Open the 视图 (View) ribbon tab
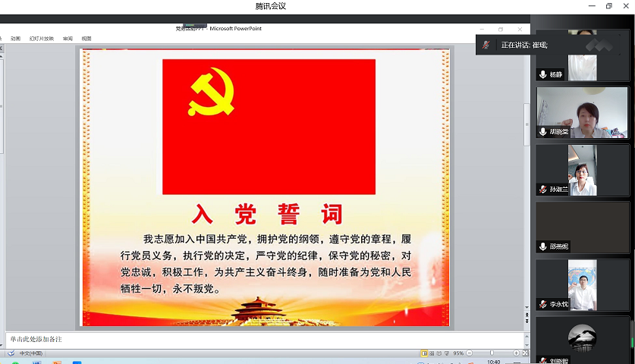 coord(86,38)
